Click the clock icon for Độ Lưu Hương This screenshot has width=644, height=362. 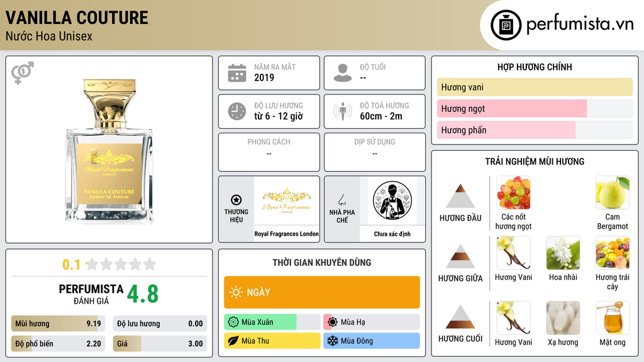[237, 111]
